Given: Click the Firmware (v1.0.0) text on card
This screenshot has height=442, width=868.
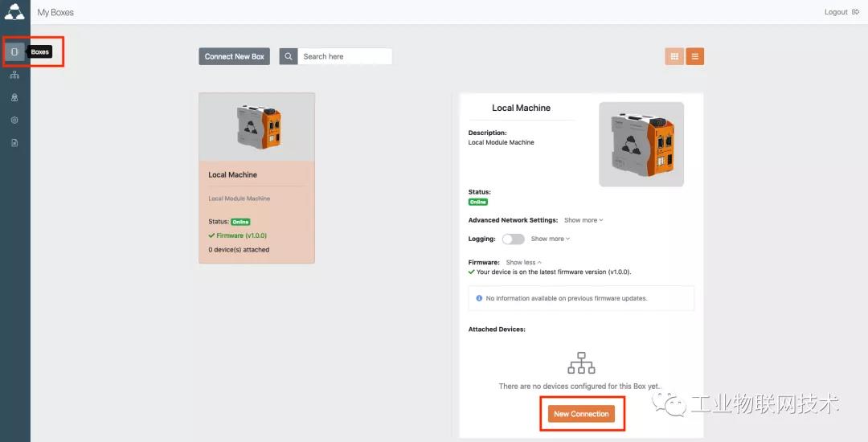Looking at the screenshot, I should (241, 235).
